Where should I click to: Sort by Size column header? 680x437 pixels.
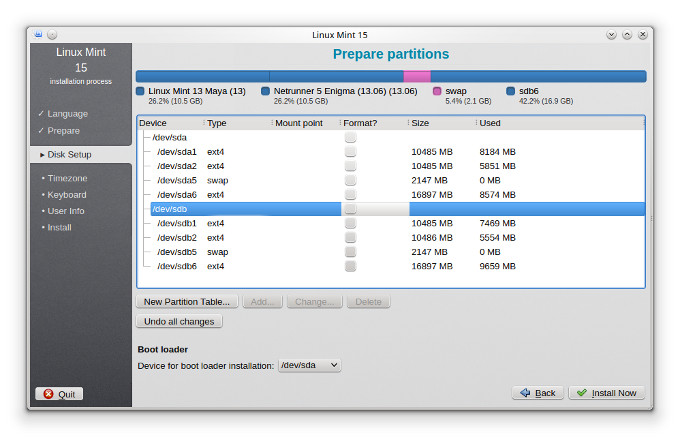[x=442, y=123]
